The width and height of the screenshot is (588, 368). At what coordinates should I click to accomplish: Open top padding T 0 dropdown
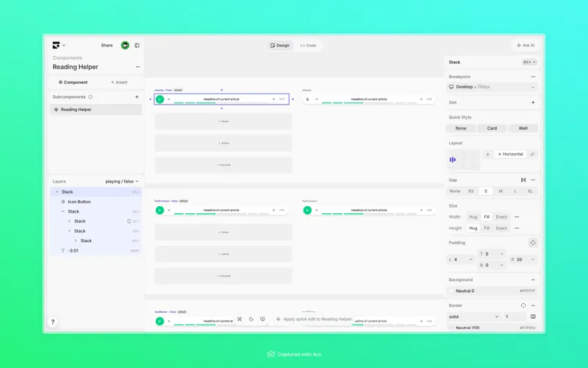(492, 254)
